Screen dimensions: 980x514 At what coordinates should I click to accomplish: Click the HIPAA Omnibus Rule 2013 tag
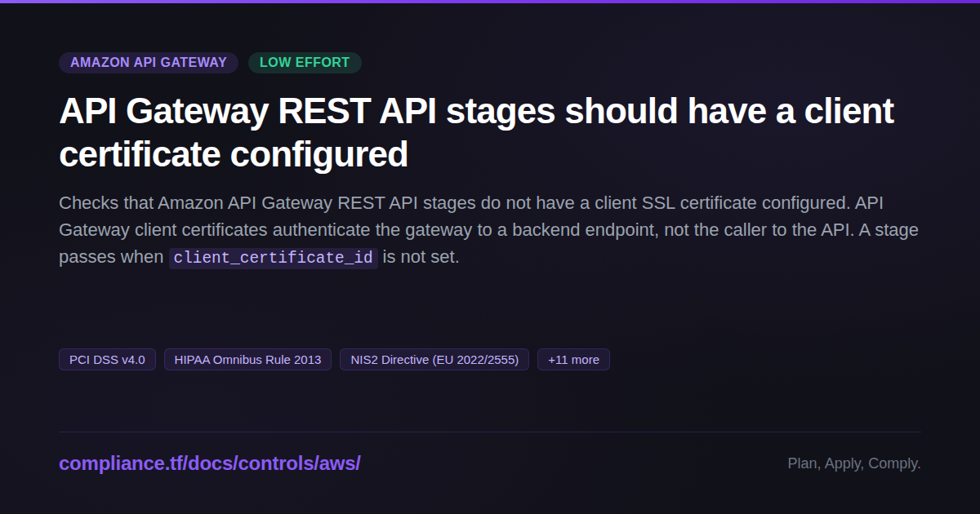[x=247, y=360]
